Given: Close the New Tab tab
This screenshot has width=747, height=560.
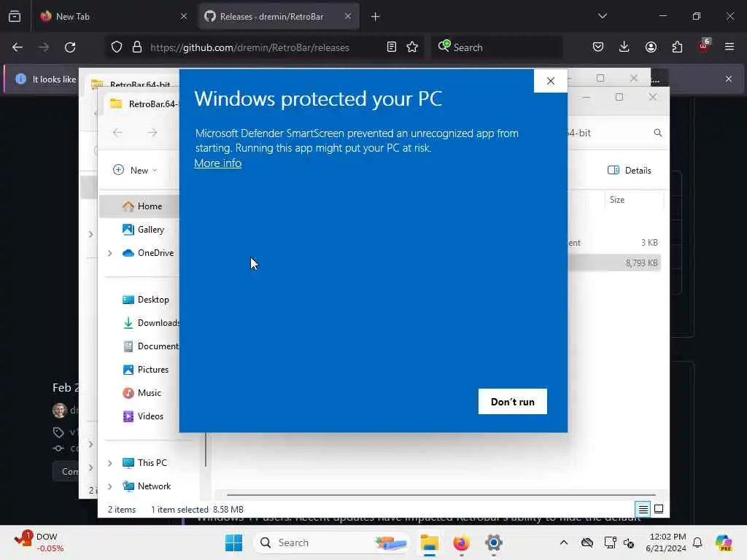Looking at the screenshot, I should pos(184,16).
